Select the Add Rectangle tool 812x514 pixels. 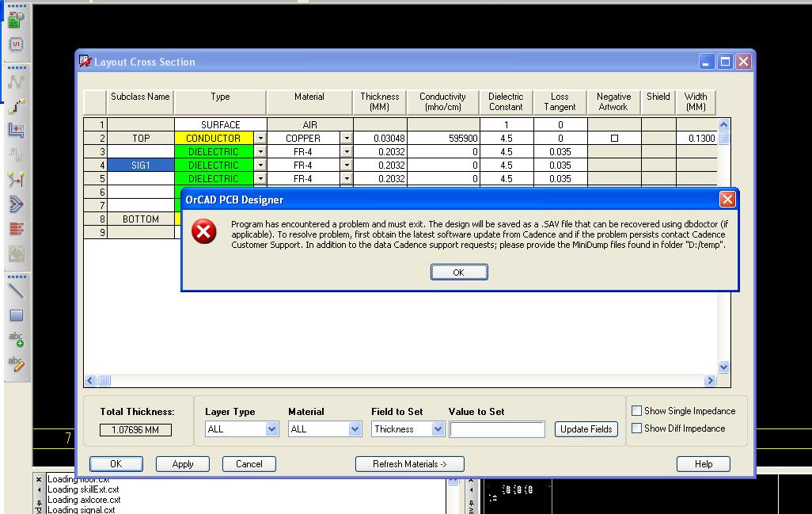pos(16,315)
